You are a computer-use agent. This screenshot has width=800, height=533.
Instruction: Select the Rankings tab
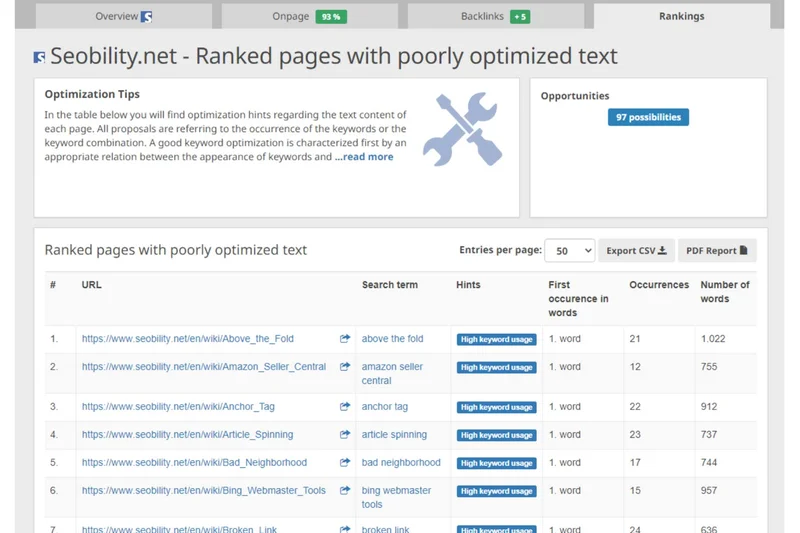click(681, 16)
